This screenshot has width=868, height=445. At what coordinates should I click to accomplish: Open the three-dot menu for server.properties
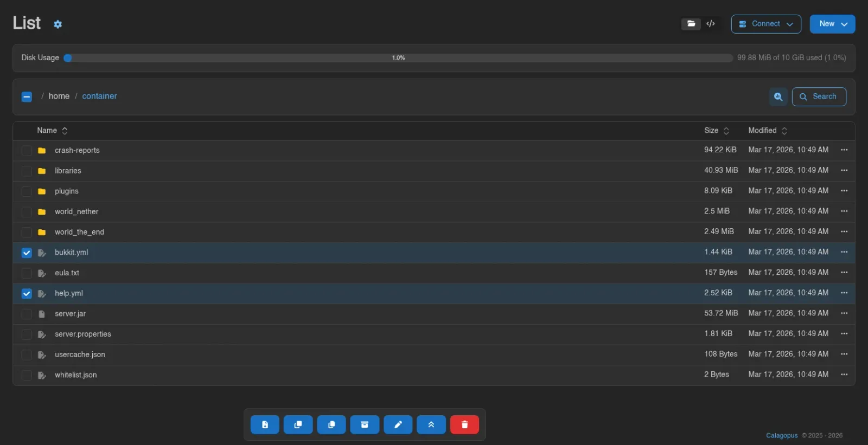click(x=844, y=334)
